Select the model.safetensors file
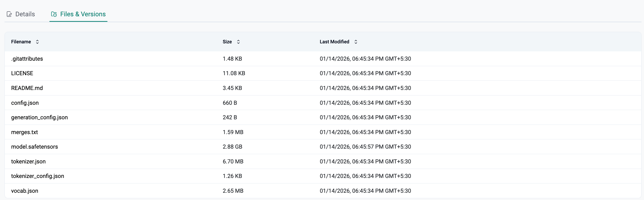The image size is (644, 200). [x=35, y=147]
